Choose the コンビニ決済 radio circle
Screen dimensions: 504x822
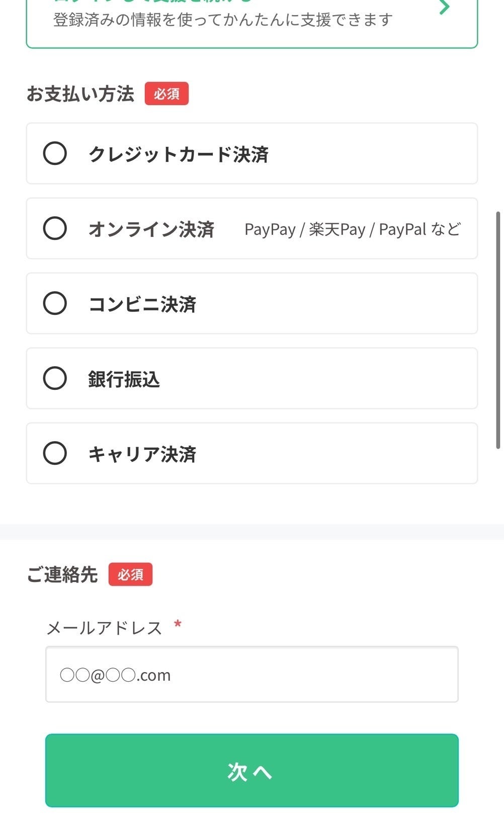(x=55, y=303)
